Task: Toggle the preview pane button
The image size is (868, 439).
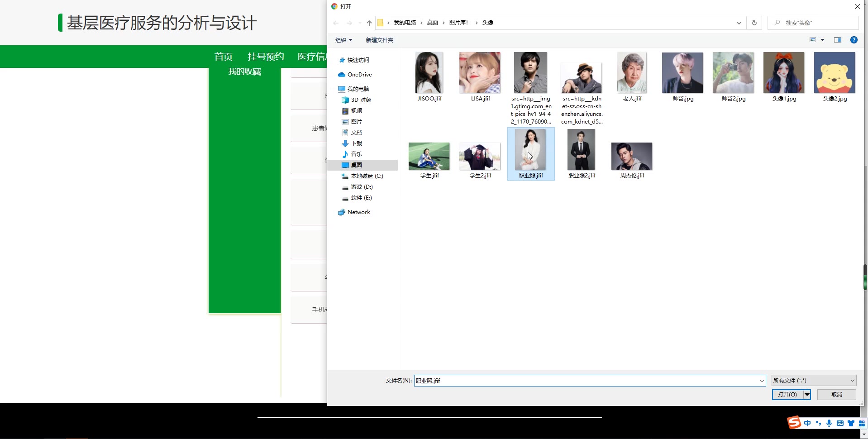Action: click(x=837, y=40)
